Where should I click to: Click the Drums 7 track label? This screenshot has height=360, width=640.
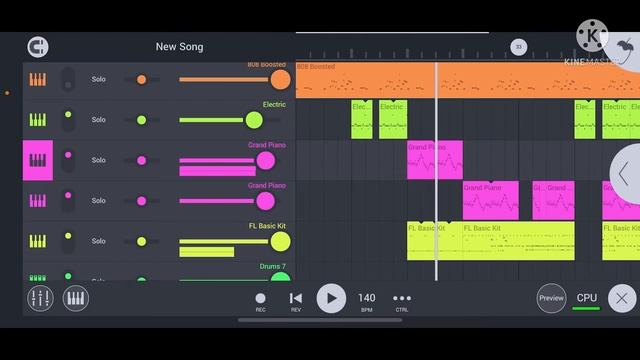point(273,267)
